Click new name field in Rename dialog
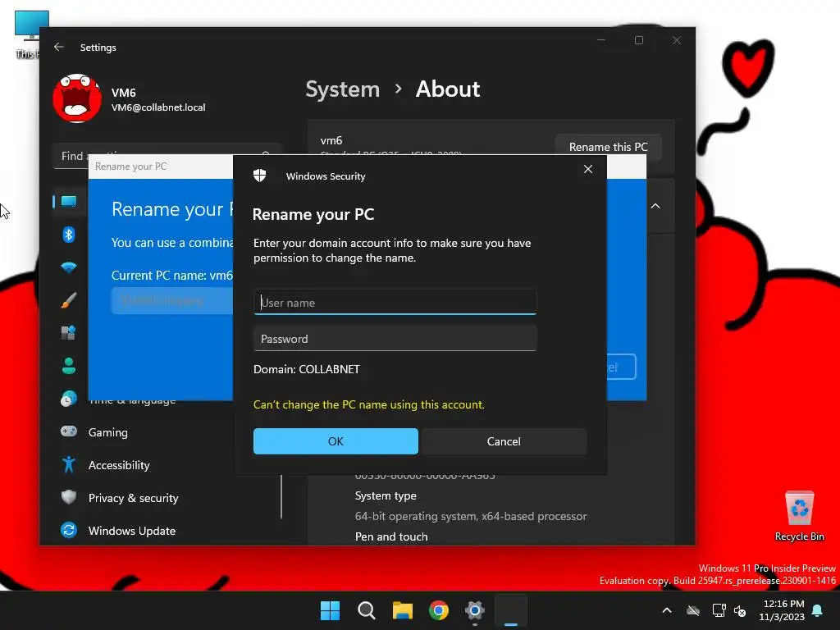The height and width of the screenshot is (630, 840). (x=172, y=300)
